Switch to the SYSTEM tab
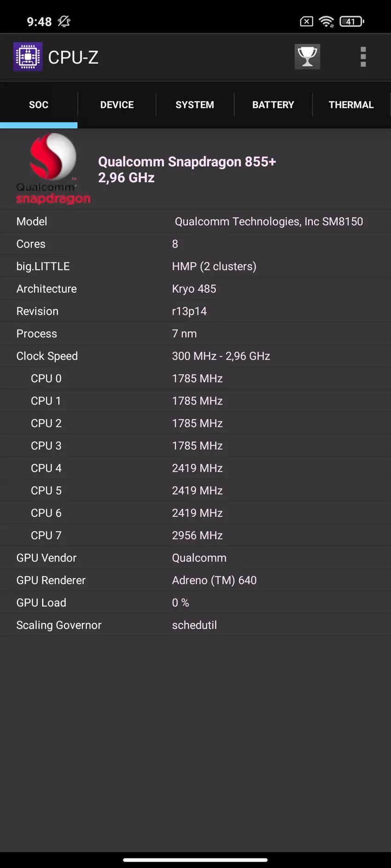The width and height of the screenshot is (391, 868). point(195,105)
